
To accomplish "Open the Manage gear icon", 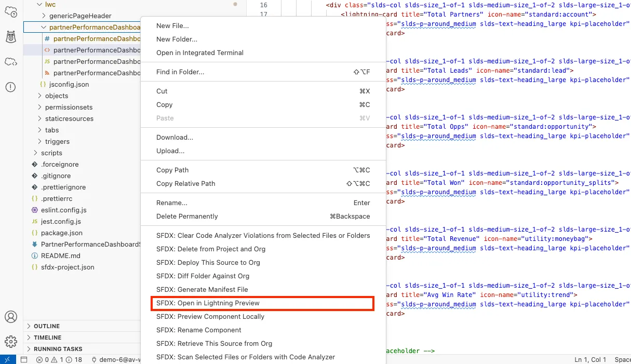I will click(11, 341).
